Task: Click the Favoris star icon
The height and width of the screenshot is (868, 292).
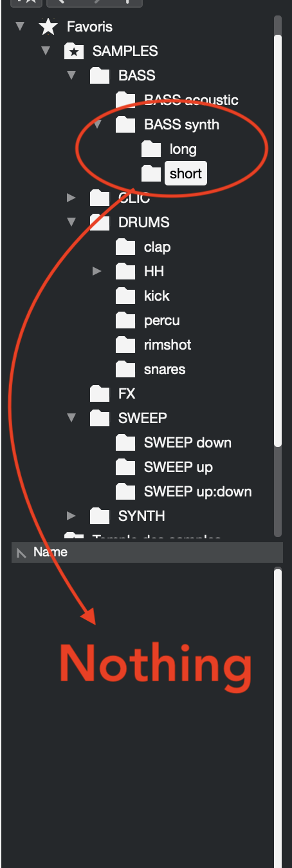Action: coord(48,26)
